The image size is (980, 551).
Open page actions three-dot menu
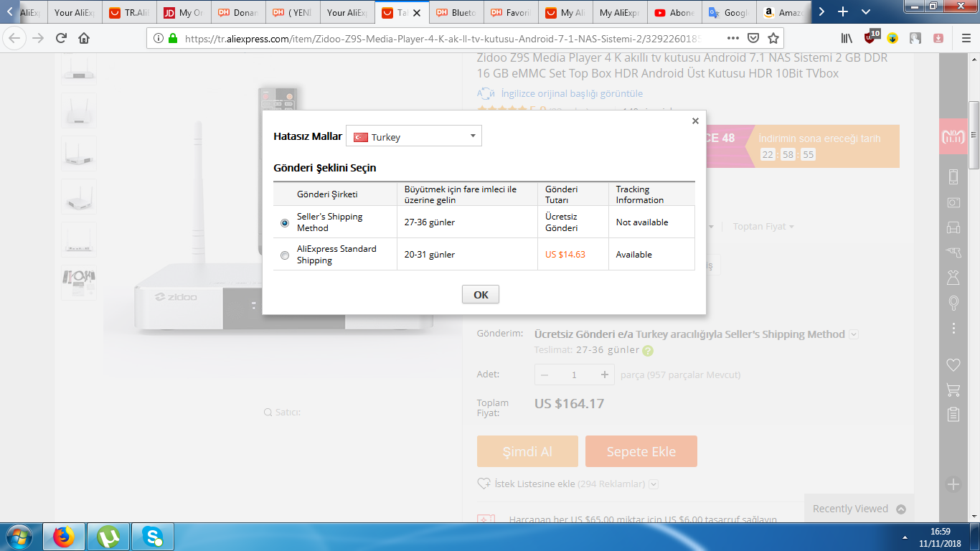pyautogui.click(x=732, y=38)
